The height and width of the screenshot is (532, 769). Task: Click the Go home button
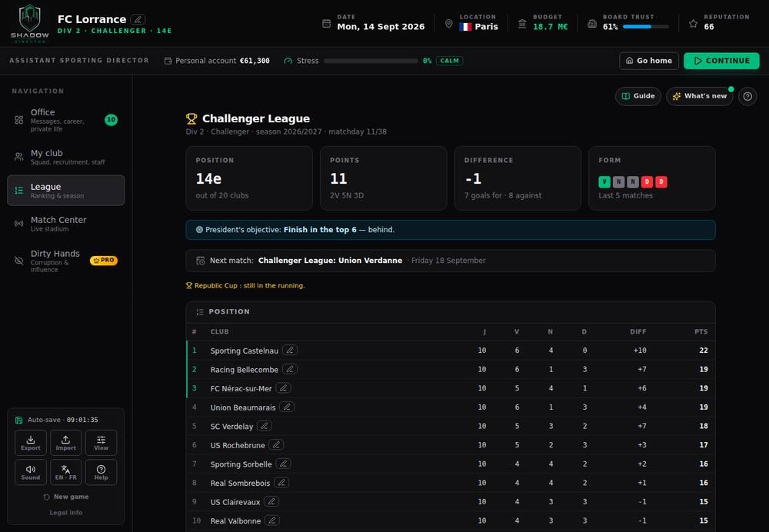649,61
